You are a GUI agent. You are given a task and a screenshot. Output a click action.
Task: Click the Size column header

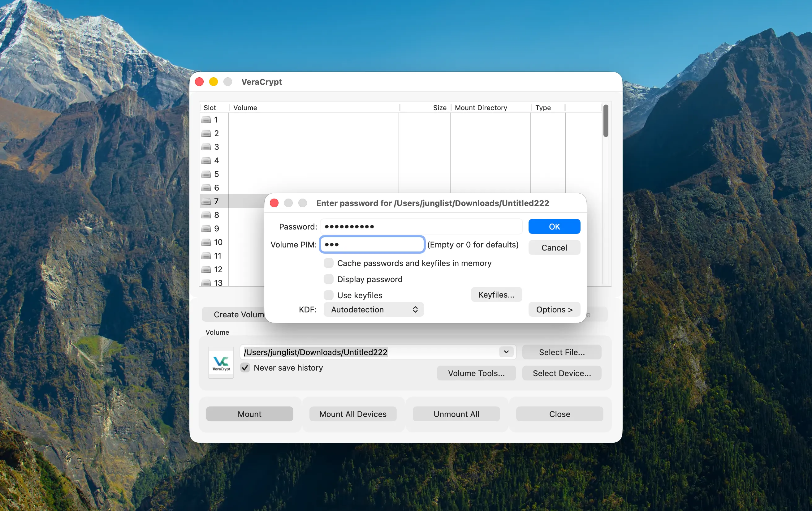pos(425,108)
